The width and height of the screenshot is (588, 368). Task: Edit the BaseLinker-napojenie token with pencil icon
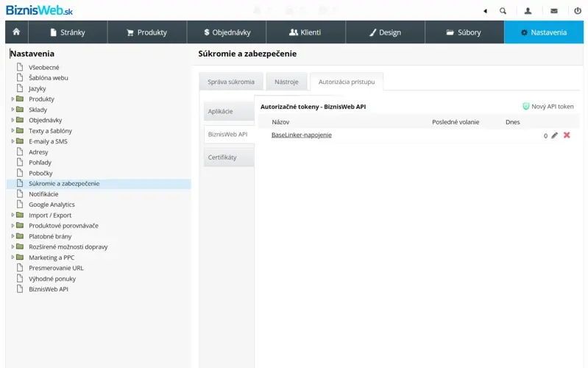[554, 135]
